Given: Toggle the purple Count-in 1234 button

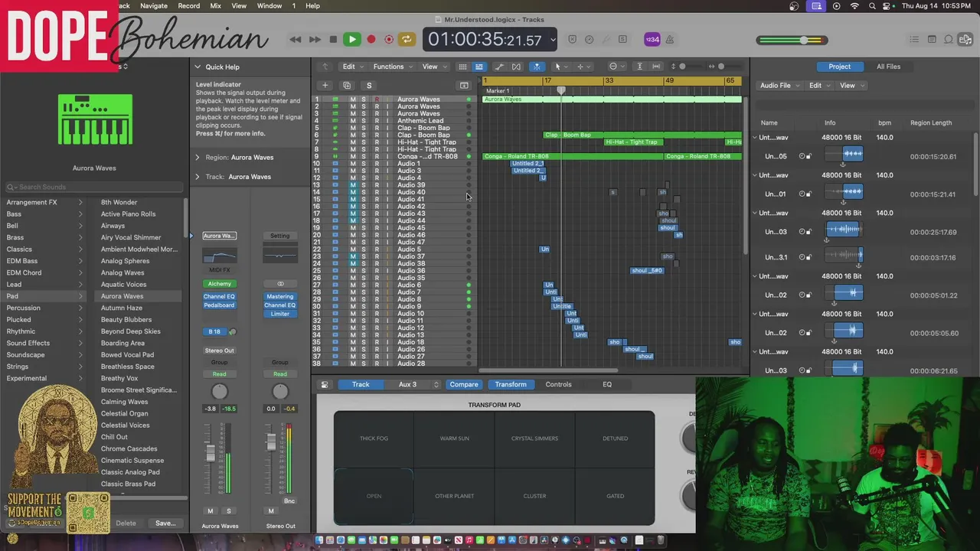Looking at the screenshot, I should [x=652, y=39].
